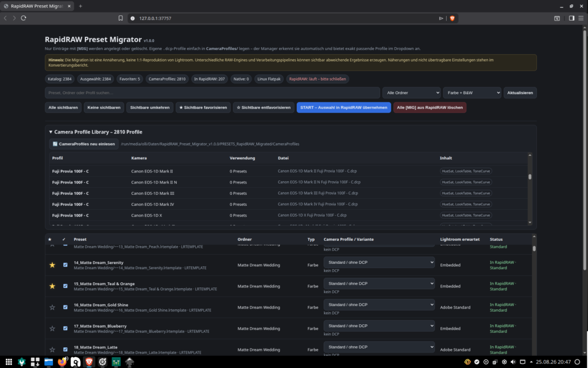Click Sichtbare umkehren button
The width and height of the screenshot is (588, 368).
point(150,108)
